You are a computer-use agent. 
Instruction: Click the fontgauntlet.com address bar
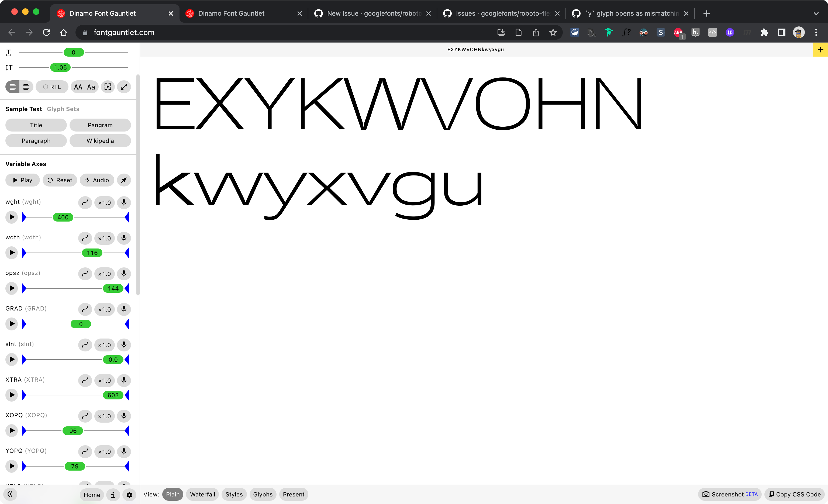(123, 32)
